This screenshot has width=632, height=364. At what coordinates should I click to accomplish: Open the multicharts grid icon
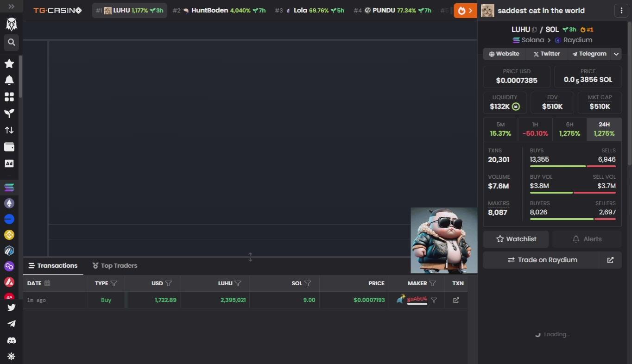click(x=9, y=97)
